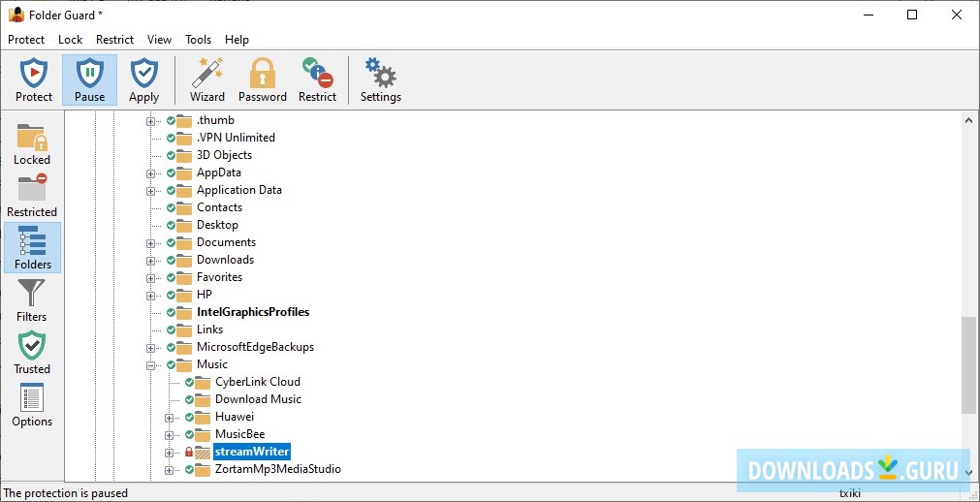Click green check status of .VPN Unlimited

[171, 139]
